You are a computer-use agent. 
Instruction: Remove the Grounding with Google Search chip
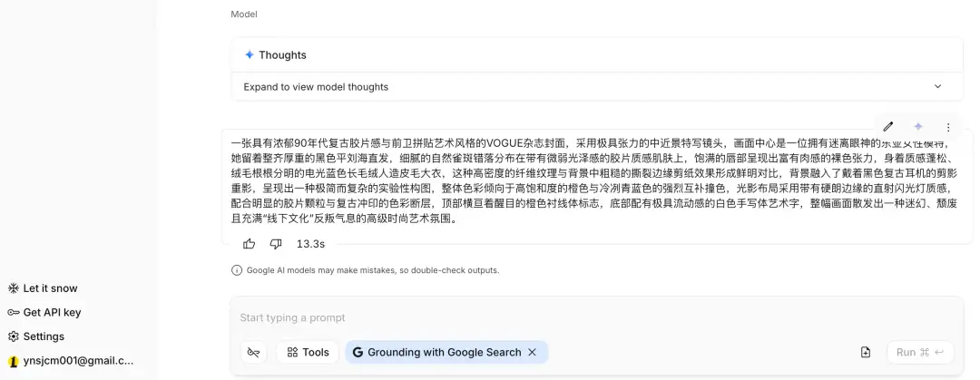pyautogui.click(x=533, y=352)
